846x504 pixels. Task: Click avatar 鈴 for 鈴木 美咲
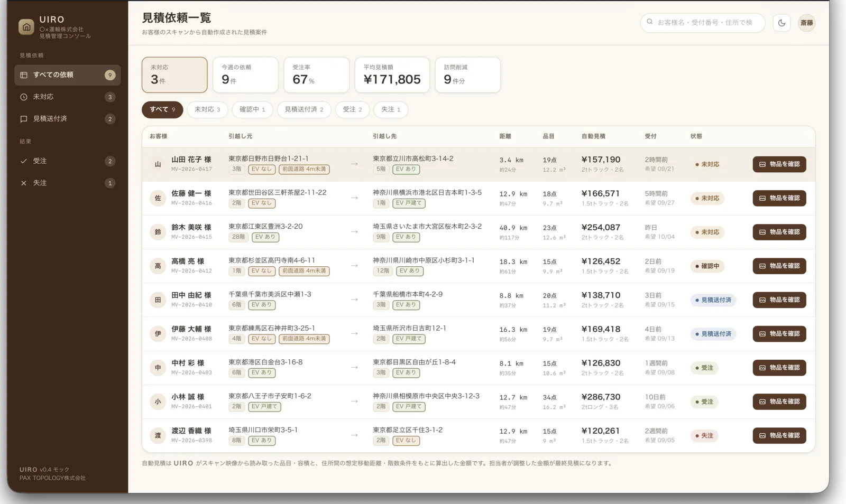point(158,232)
